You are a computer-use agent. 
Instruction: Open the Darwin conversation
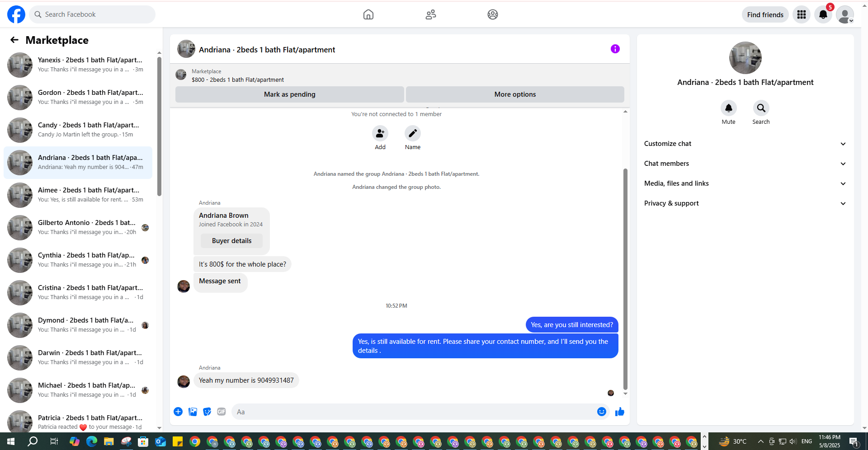[x=78, y=358]
